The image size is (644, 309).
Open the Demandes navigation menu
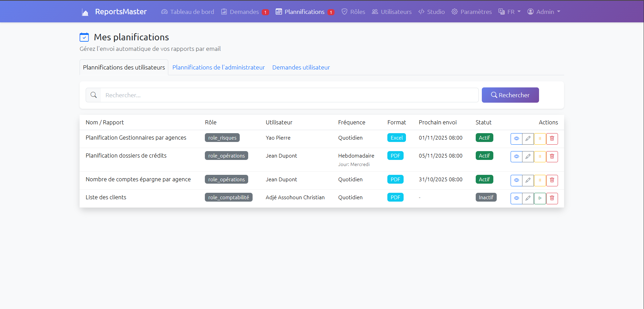click(244, 12)
